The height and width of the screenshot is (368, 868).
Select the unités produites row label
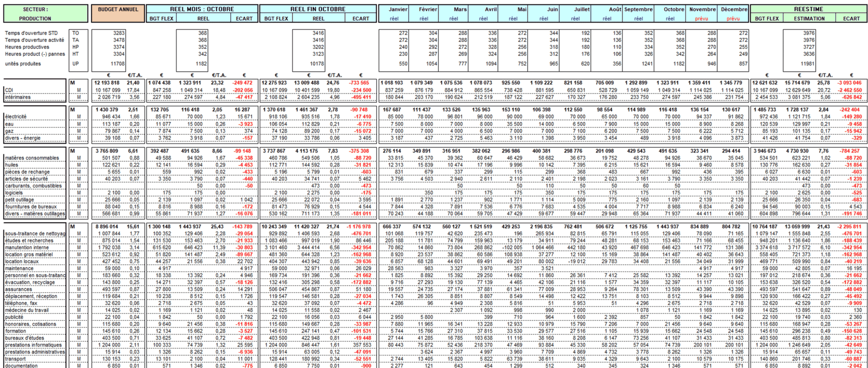coord(23,64)
